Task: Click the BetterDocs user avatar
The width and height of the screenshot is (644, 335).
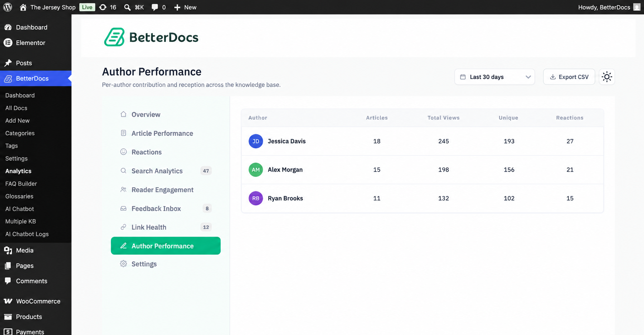Action: click(x=637, y=7)
